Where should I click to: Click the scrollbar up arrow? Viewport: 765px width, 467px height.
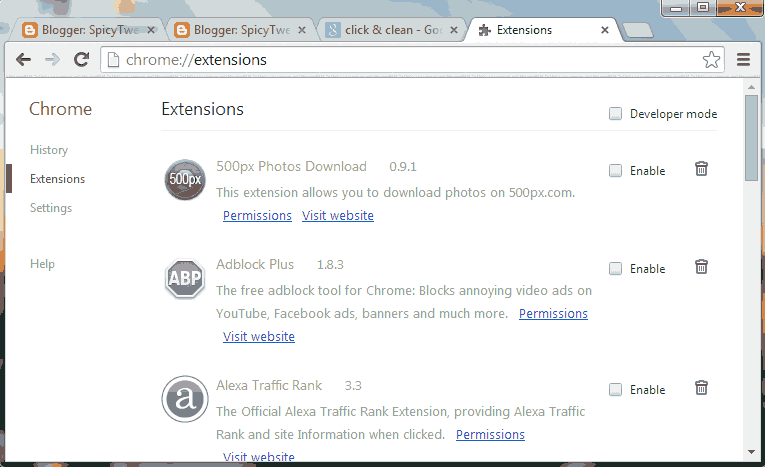tap(751, 87)
